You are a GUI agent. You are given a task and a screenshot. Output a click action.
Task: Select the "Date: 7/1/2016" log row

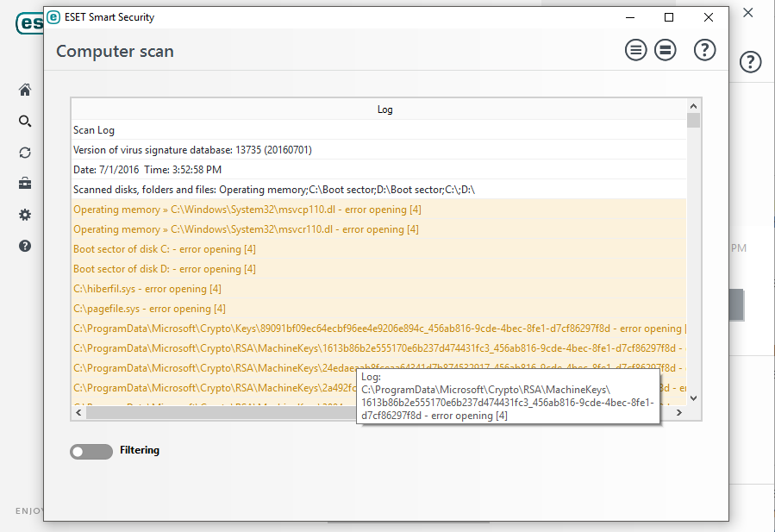point(379,170)
